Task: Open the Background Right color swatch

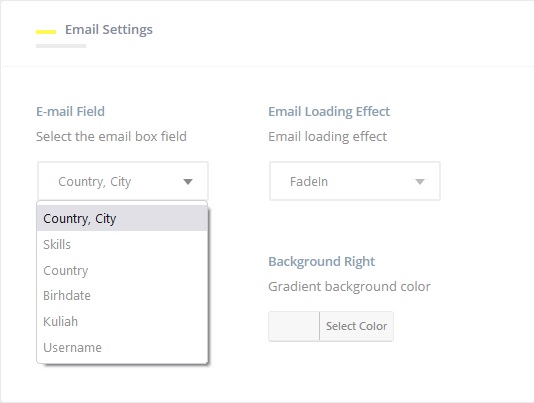Action: pyautogui.click(x=294, y=326)
